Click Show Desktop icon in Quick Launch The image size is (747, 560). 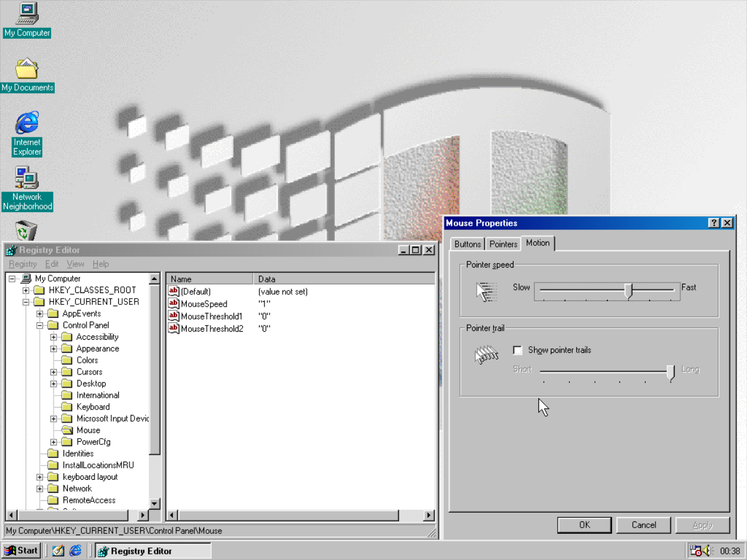click(59, 551)
